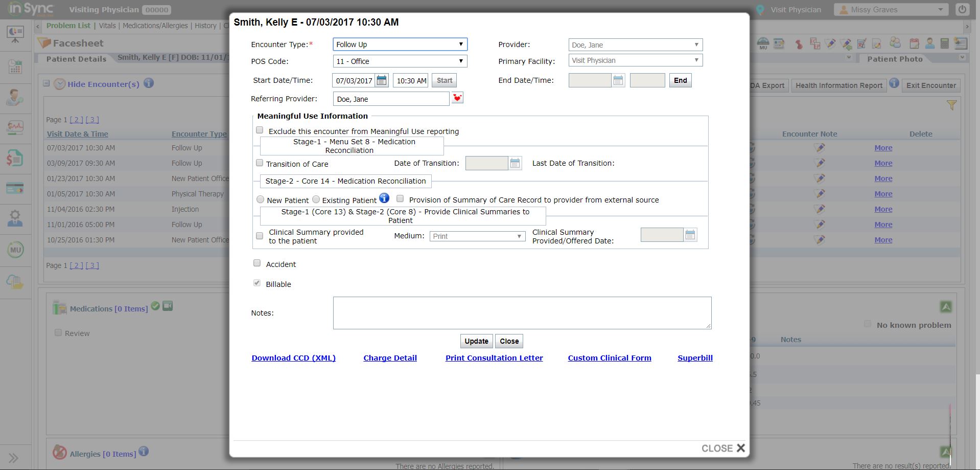Image resolution: width=980 pixels, height=470 pixels.
Task: Open the Encounter Type dropdown
Action: pos(400,44)
